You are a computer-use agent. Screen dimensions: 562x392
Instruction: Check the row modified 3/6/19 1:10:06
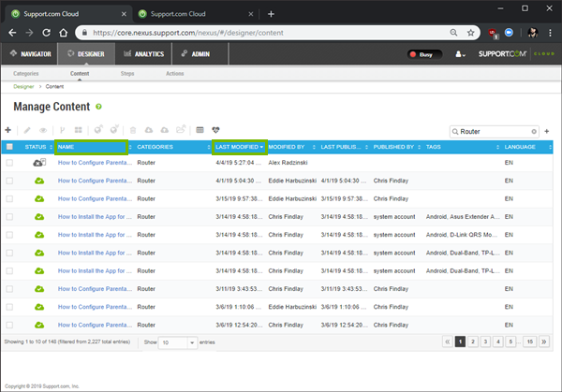coord(9,307)
